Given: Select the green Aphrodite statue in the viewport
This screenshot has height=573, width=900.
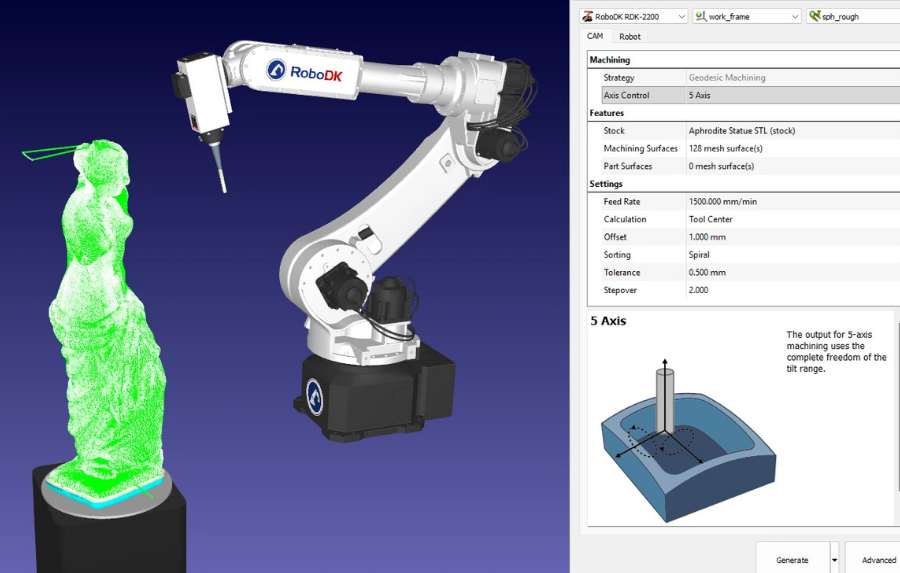Looking at the screenshot, I should [106, 322].
